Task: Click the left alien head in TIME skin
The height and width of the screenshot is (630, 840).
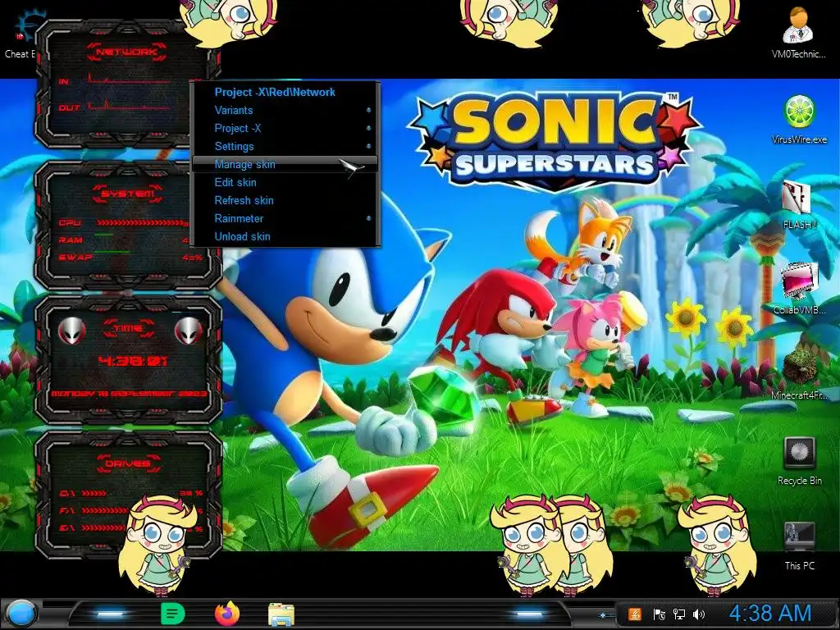Action: [x=72, y=331]
